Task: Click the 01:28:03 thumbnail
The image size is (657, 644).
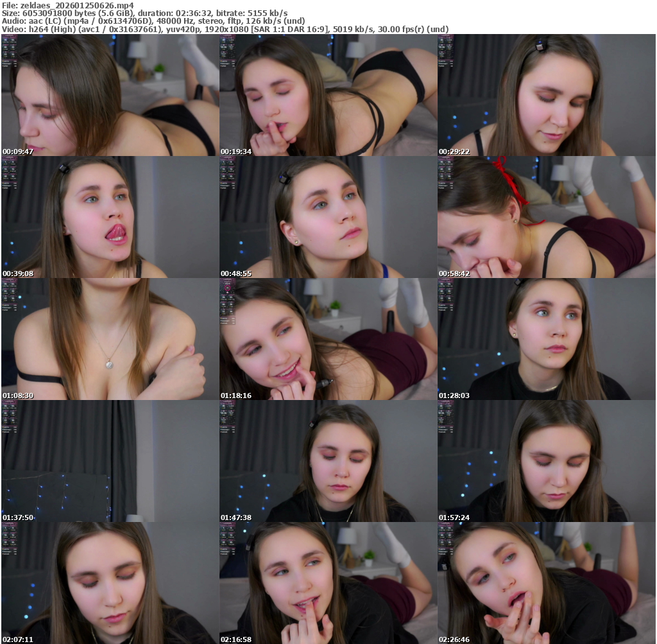Action: [x=546, y=339]
